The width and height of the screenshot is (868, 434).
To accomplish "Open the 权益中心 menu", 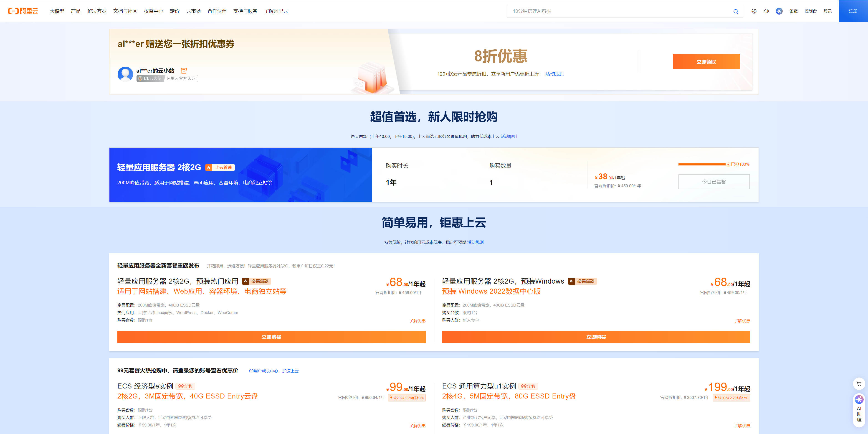I will 153,11.
